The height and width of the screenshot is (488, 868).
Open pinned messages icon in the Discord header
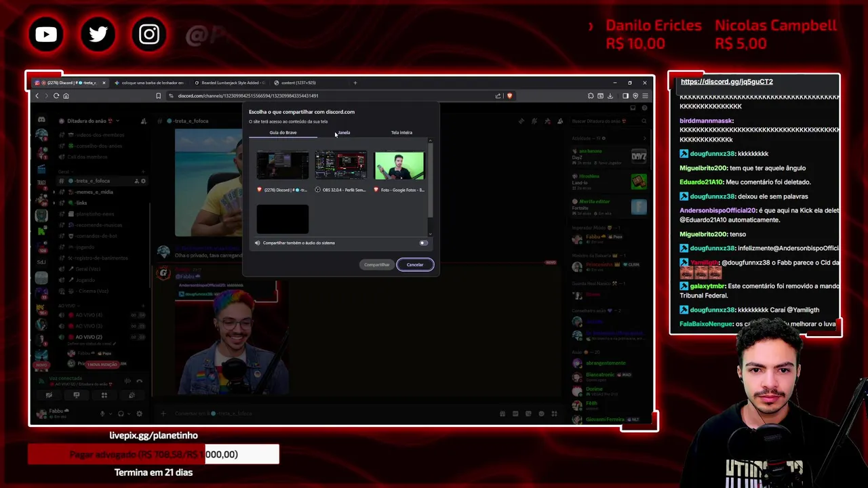[547, 121]
